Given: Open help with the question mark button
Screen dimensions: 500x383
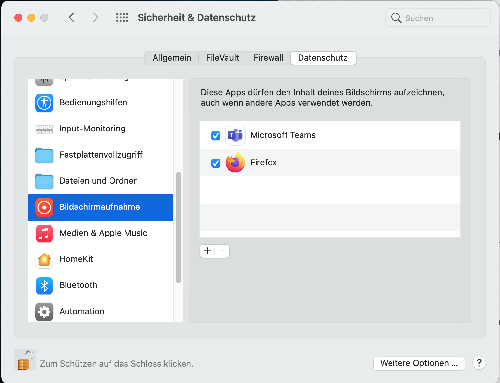Looking at the screenshot, I should point(479,363).
